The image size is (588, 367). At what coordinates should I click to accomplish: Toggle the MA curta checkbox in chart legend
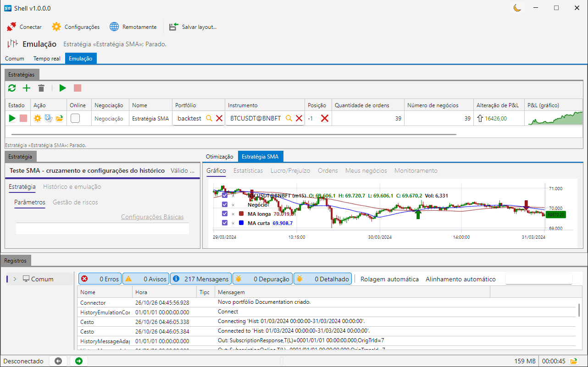pos(225,223)
